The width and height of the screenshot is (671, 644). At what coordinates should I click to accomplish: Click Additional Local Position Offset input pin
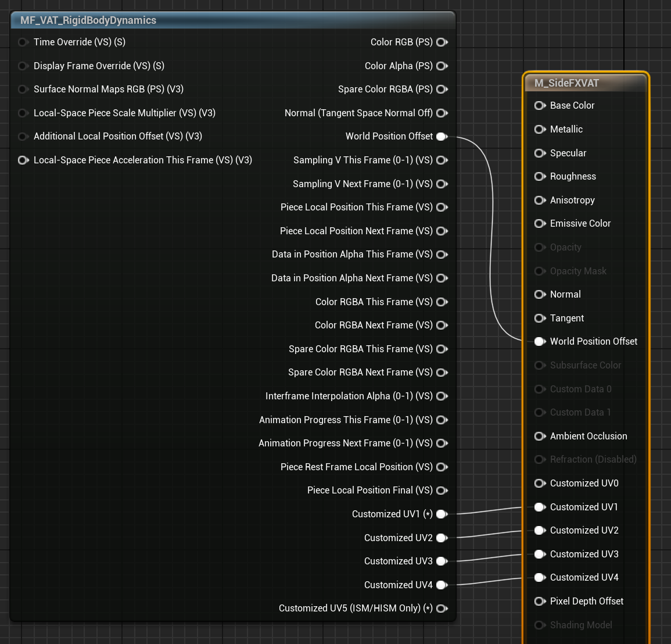[x=23, y=136]
